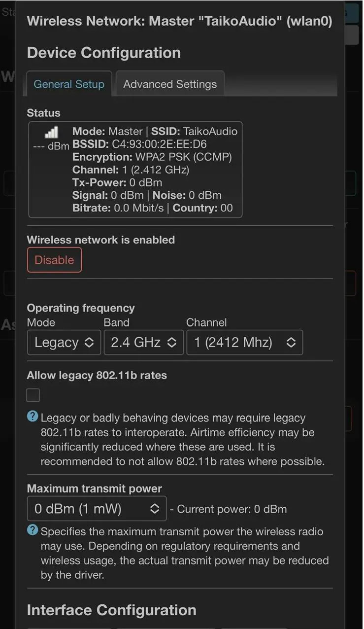Viewport: 364px width, 629px height.
Task: Click the Encryption line in the status box
Action: pos(152,157)
